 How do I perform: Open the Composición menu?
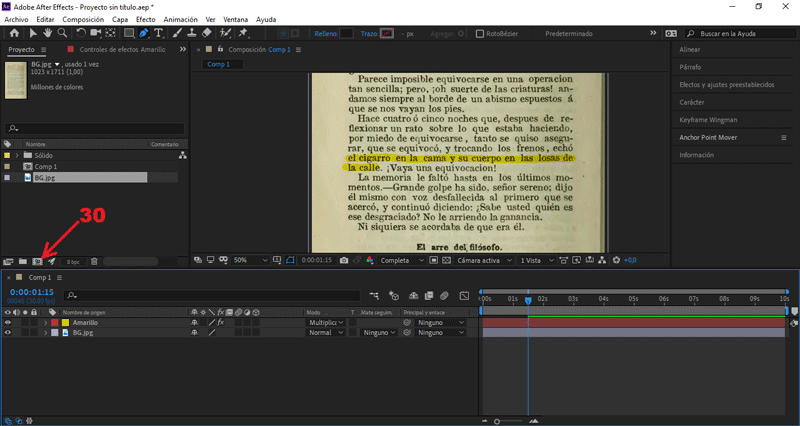(x=82, y=19)
